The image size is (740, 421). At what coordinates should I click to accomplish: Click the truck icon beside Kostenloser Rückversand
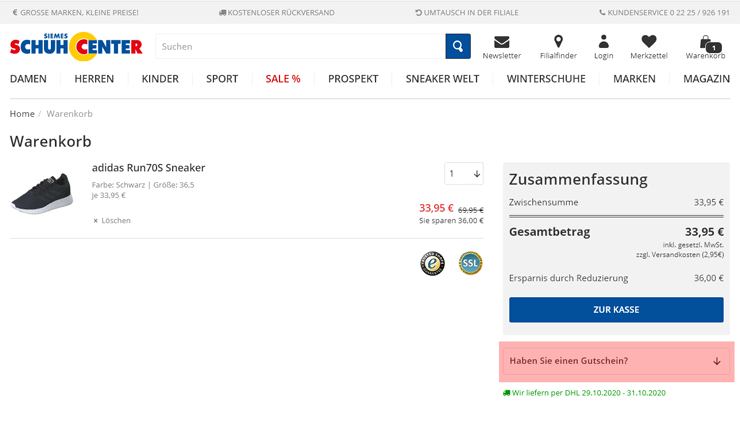click(222, 13)
